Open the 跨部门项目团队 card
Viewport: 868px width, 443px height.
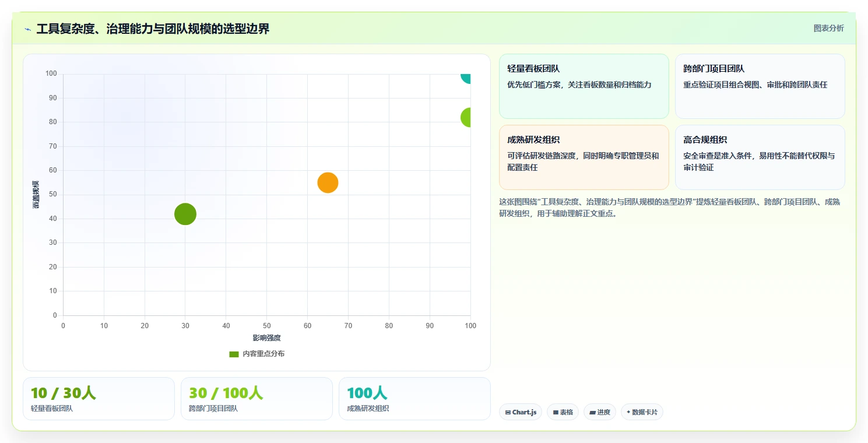(760, 86)
